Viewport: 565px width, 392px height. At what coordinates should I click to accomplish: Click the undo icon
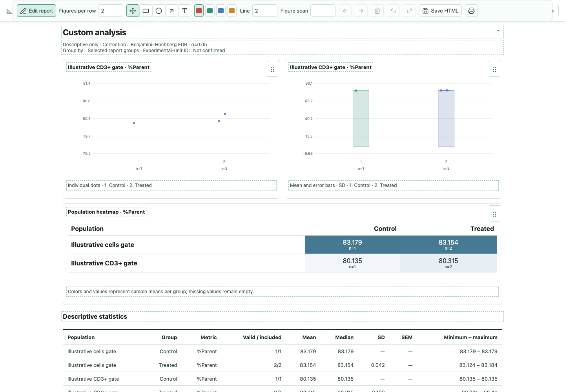(393, 11)
